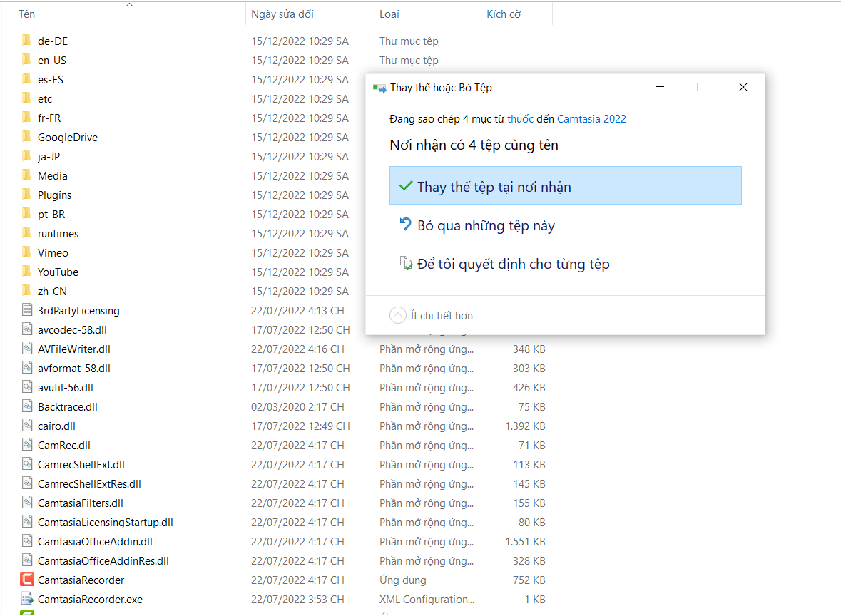Close the 'Thay thế hoặc Bỏ Tệp' dialog
The image size is (841, 616).
click(x=743, y=87)
